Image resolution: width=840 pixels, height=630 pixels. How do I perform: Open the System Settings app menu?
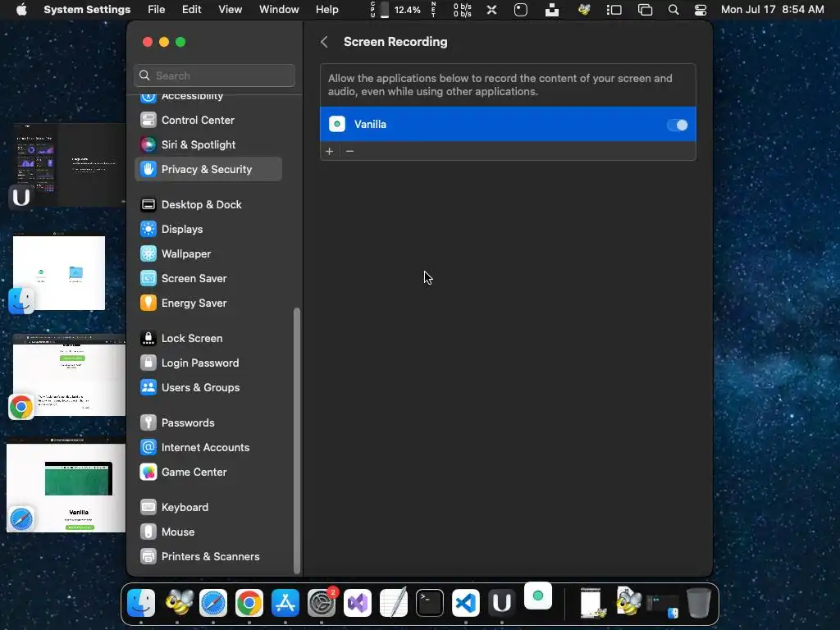[x=87, y=10]
